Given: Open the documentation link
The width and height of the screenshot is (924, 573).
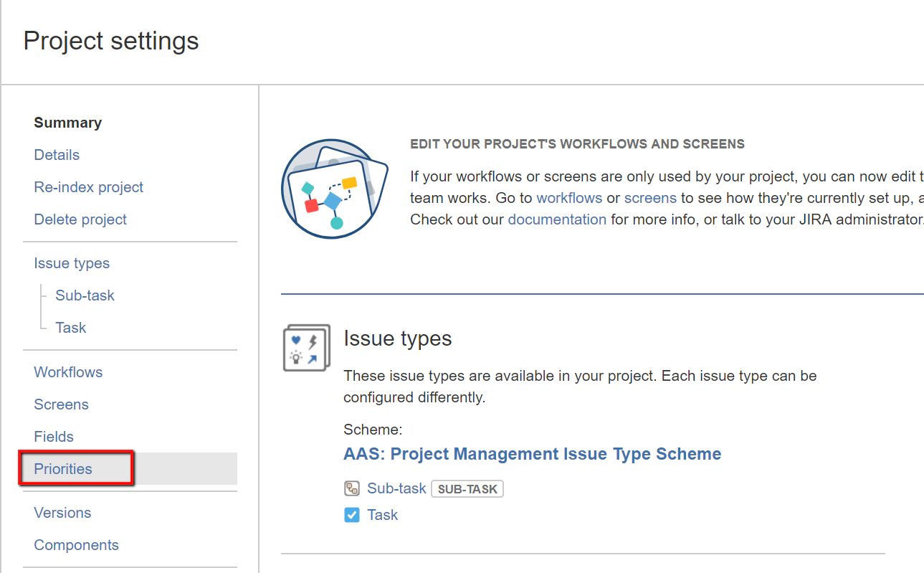Looking at the screenshot, I should (557, 219).
